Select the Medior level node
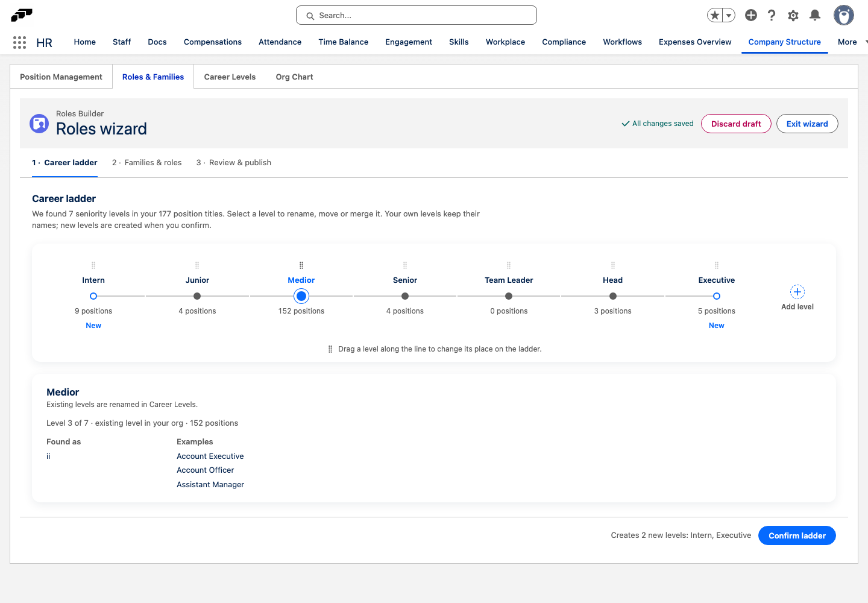 click(301, 296)
